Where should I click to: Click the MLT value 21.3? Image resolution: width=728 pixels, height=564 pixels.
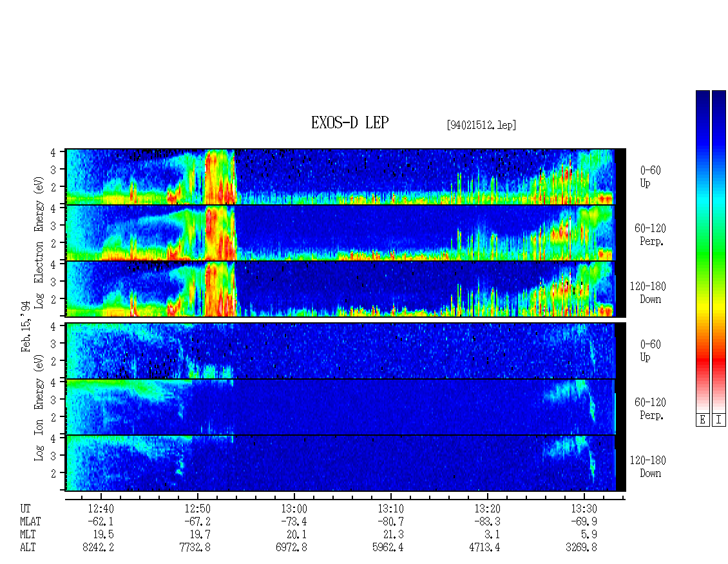click(x=393, y=535)
